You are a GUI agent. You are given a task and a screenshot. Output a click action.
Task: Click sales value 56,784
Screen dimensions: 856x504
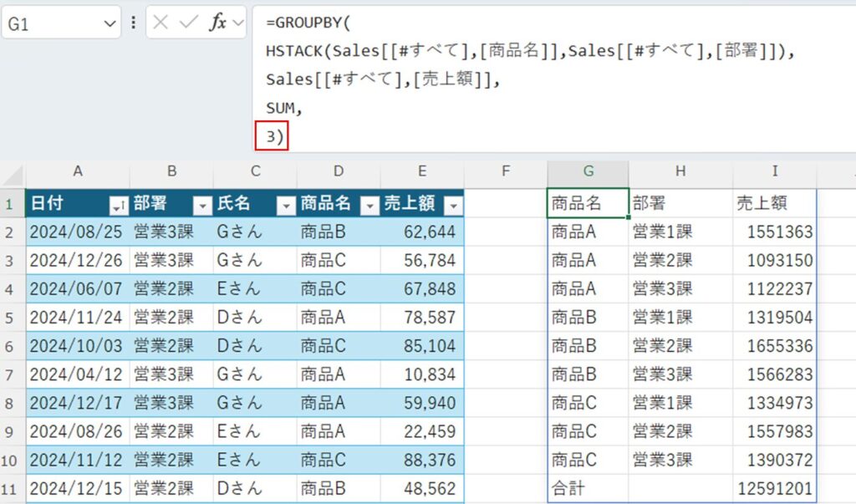coord(422,261)
